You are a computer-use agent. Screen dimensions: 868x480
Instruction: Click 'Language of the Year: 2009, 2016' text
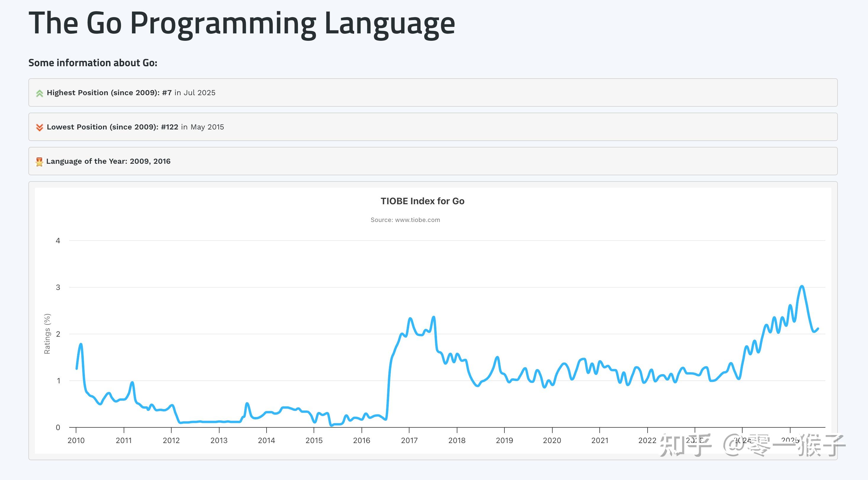(109, 161)
